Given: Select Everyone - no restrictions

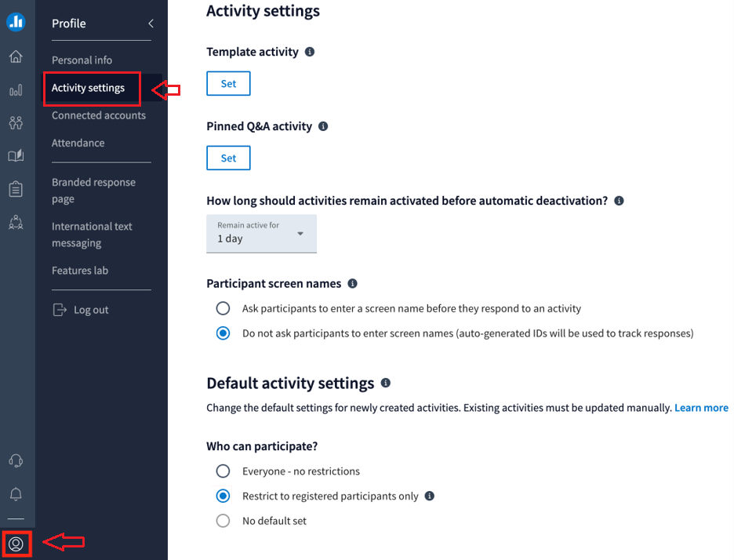Looking at the screenshot, I should [x=223, y=471].
